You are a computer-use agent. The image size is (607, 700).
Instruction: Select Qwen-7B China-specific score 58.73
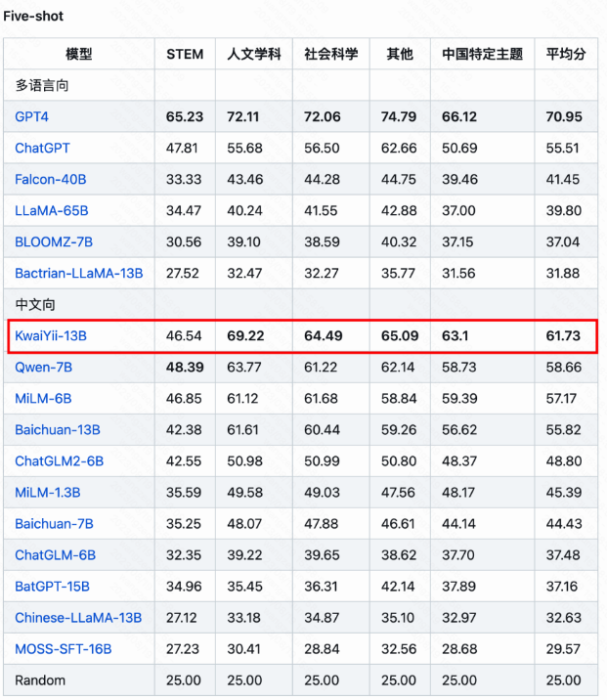pos(459,367)
